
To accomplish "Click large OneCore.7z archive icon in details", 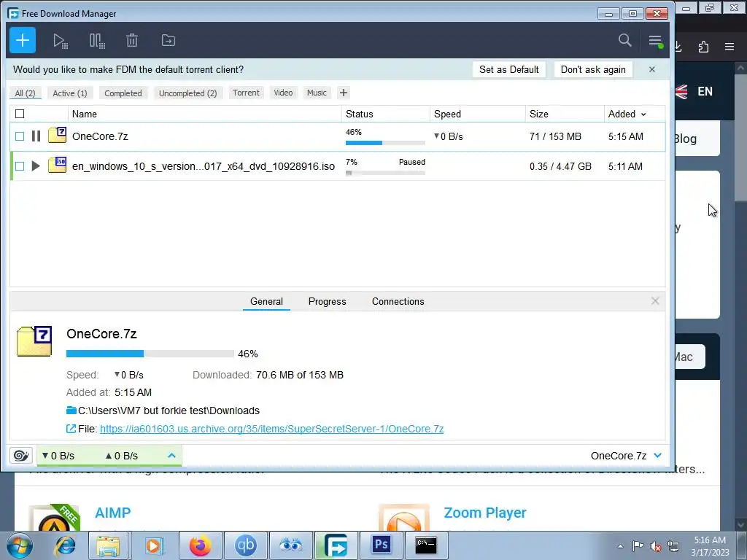I will [x=34, y=341].
